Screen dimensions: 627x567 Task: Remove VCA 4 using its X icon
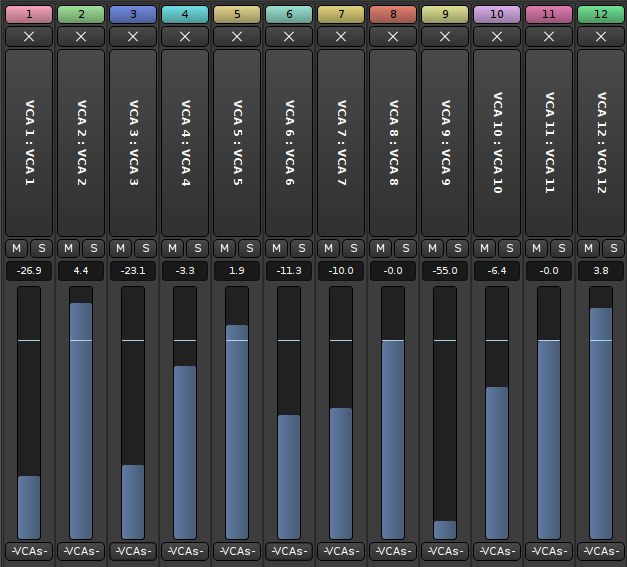[185, 36]
